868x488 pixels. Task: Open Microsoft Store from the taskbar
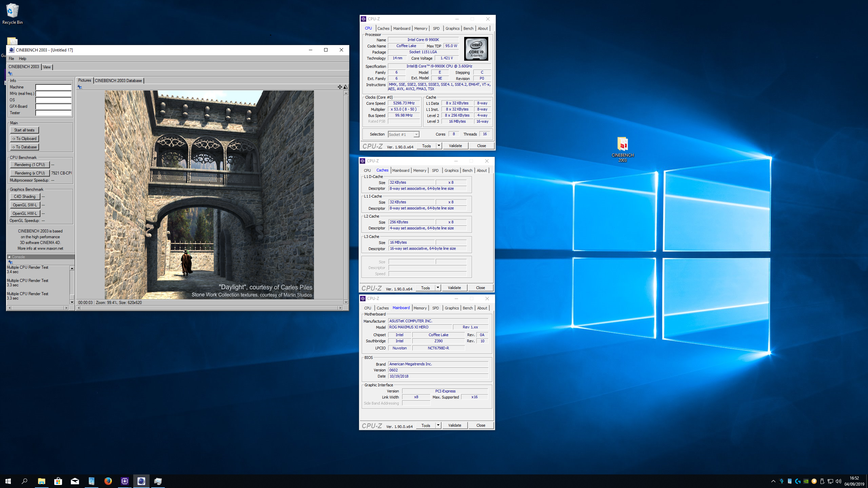58,481
